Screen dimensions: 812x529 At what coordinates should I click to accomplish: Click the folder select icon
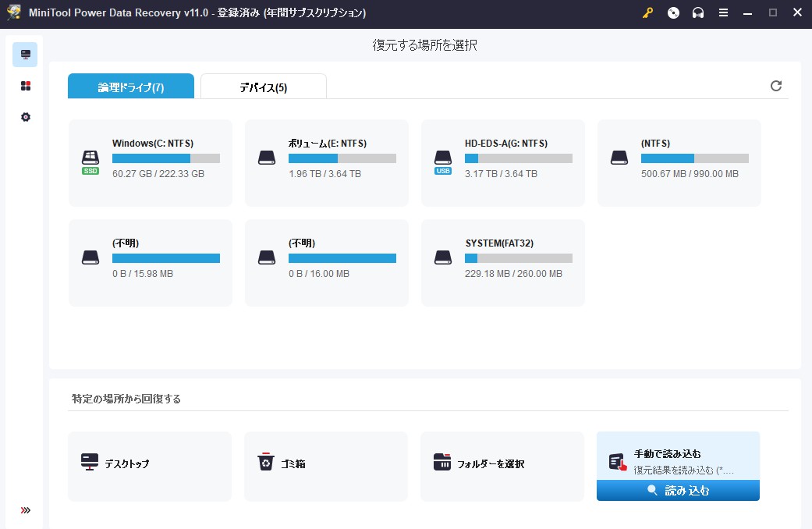(442, 462)
